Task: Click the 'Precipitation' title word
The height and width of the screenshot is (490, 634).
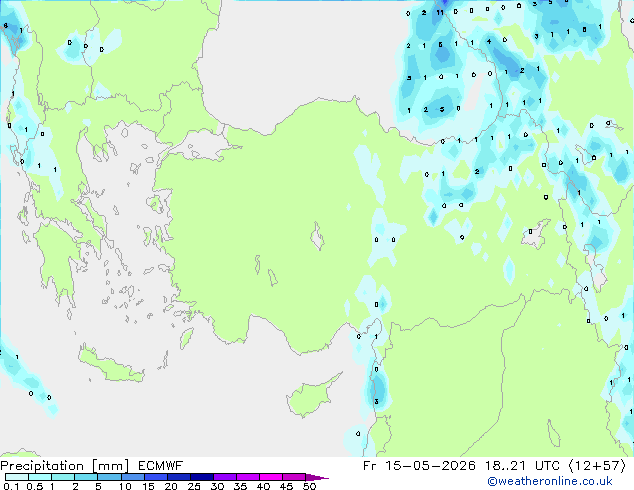Action: click(42, 466)
